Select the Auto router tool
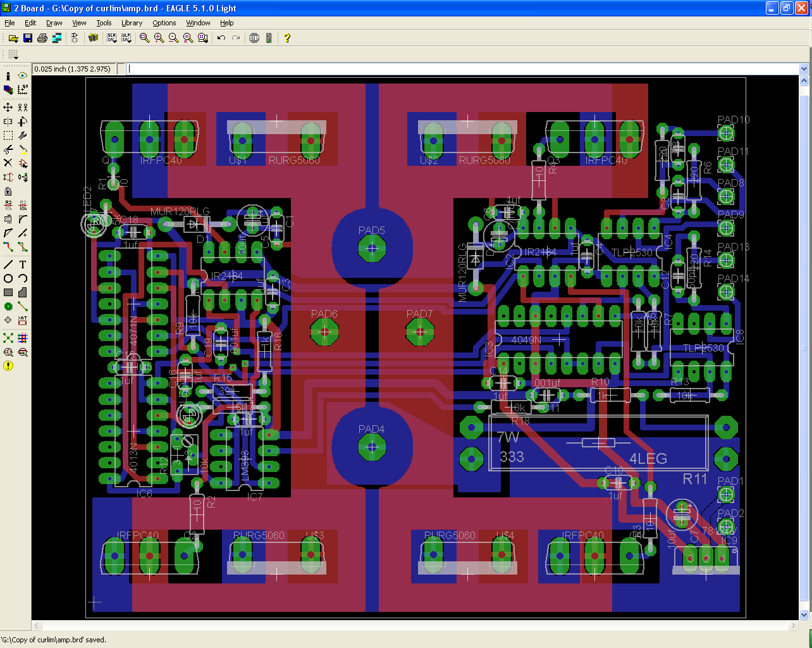 (23, 338)
